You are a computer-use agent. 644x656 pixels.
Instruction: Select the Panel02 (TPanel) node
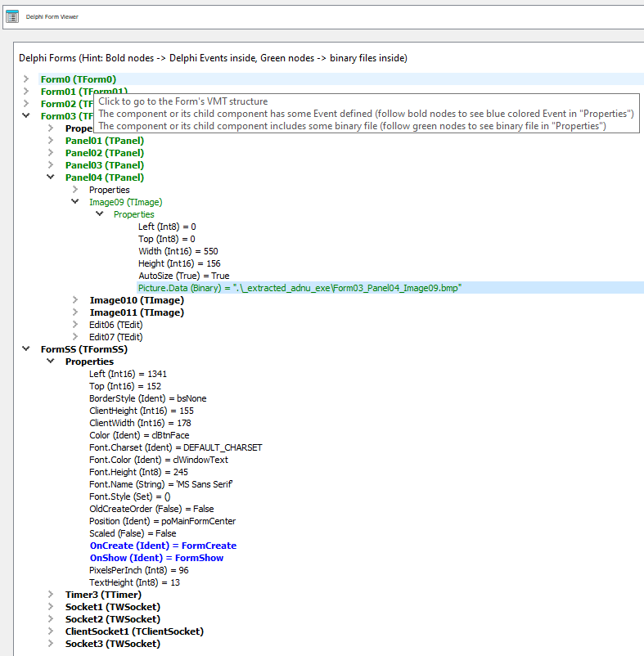pyautogui.click(x=105, y=153)
